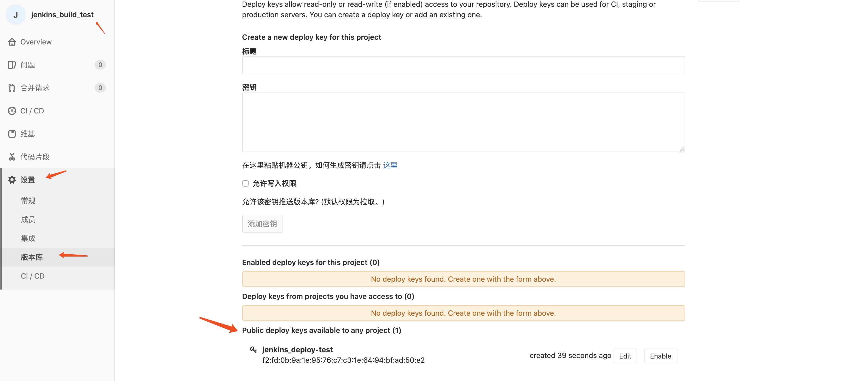The height and width of the screenshot is (381, 868).
Task: Enable the write access (允许写入权限) checkbox
Action: (x=245, y=183)
